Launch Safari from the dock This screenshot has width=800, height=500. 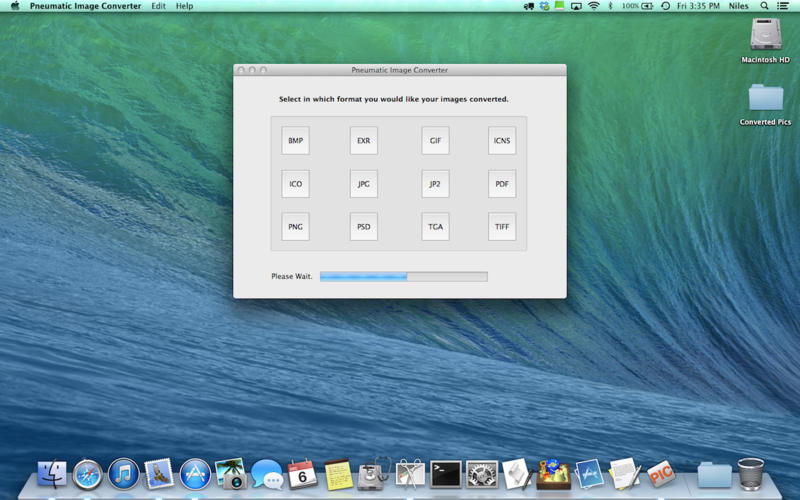tap(88, 474)
